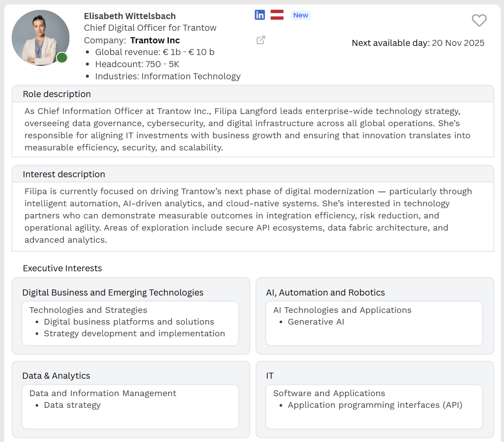Image resolution: width=504 pixels, height=442 pixels.
Task: Click the Data & Analytics card title
Action: pos(56,376)
